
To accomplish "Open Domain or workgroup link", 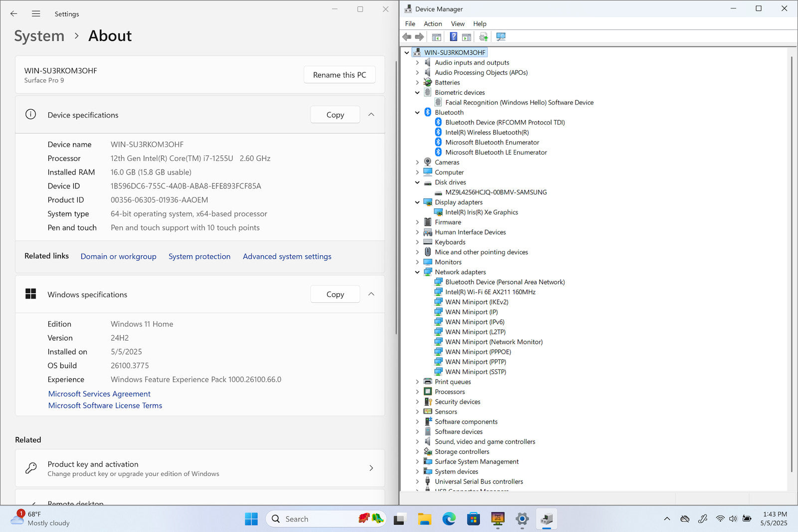I will (x=119, y=256).
